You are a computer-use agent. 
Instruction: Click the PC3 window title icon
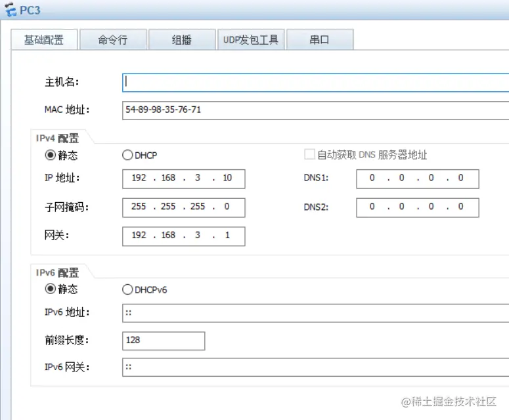(x=11, y=9)
